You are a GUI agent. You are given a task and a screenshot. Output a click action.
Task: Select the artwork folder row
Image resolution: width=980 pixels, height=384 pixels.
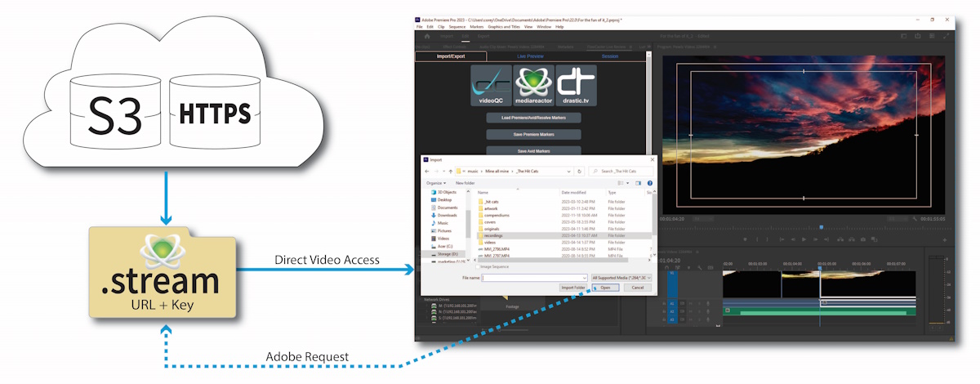563,208
